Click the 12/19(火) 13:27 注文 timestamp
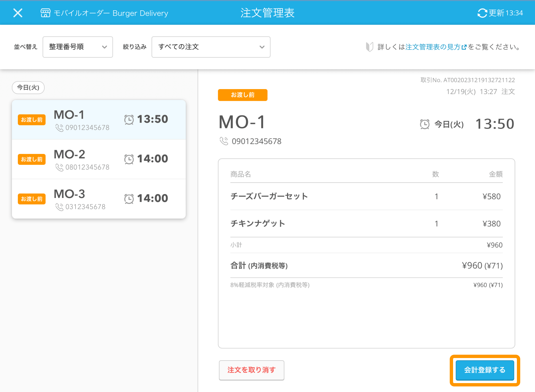535x392 pixels. click(480, 92)
